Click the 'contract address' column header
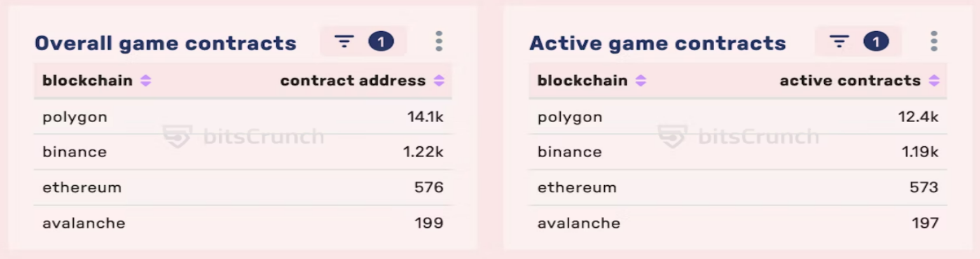 353,81
